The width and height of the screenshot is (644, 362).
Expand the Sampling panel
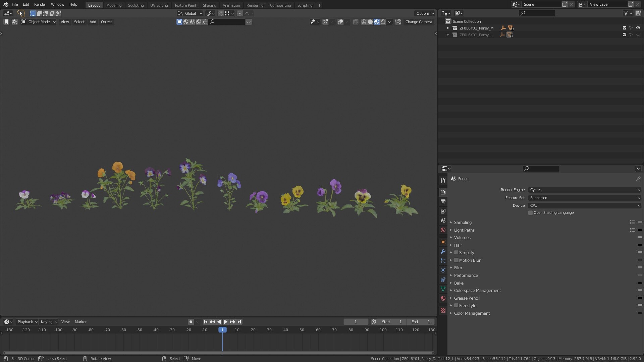click(x=463, y=223)
